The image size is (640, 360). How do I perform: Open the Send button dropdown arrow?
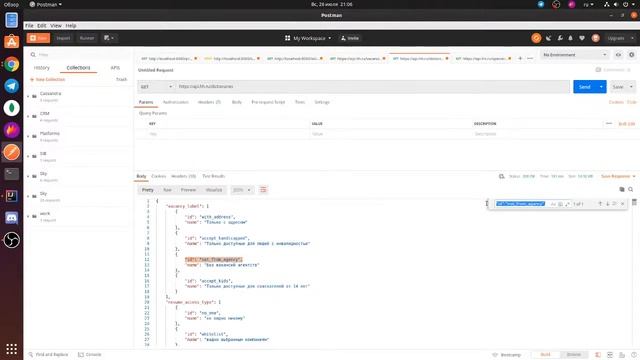pos(601,87)
